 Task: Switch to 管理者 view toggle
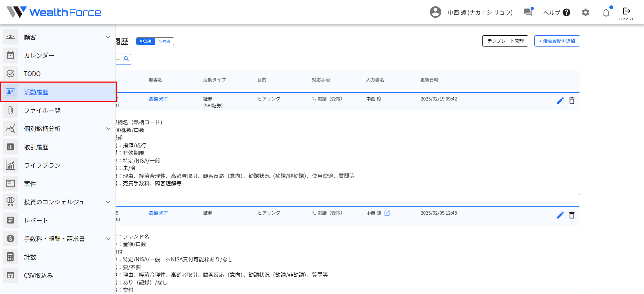[x=165, y=41]
